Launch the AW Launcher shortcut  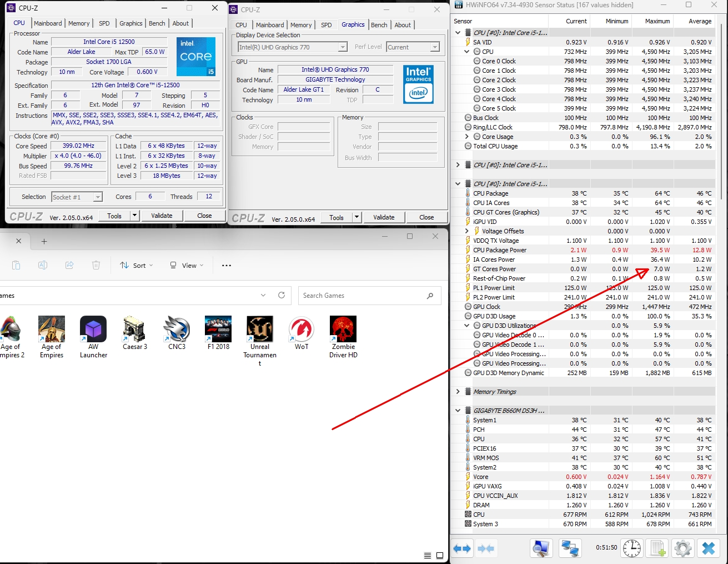(93, 337)
